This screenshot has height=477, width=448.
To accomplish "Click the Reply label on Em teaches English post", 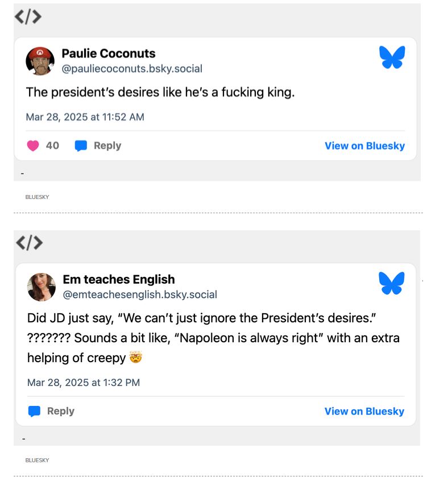I will (61, 411).
